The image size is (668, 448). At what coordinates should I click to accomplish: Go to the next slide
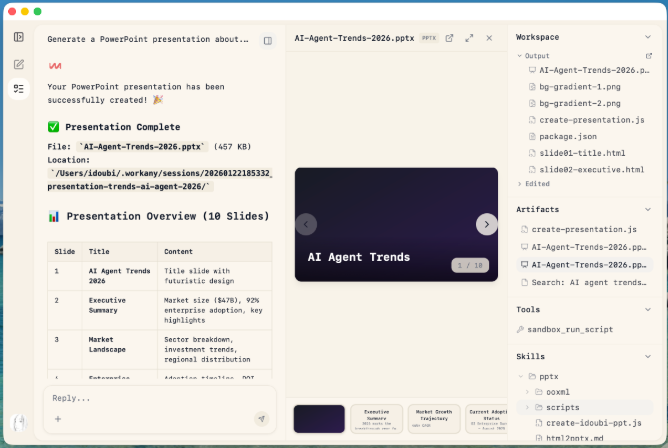(487, 224)
